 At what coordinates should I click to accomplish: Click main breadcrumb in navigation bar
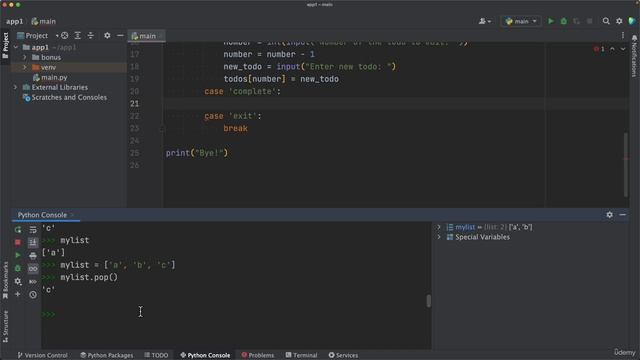pos(43,21)
